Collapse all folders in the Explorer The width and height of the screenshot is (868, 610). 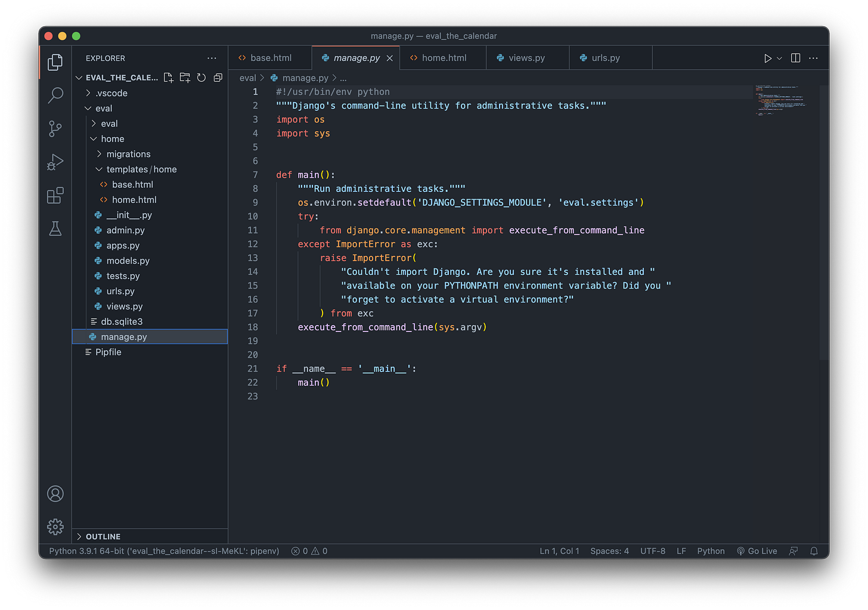point(218,77)
